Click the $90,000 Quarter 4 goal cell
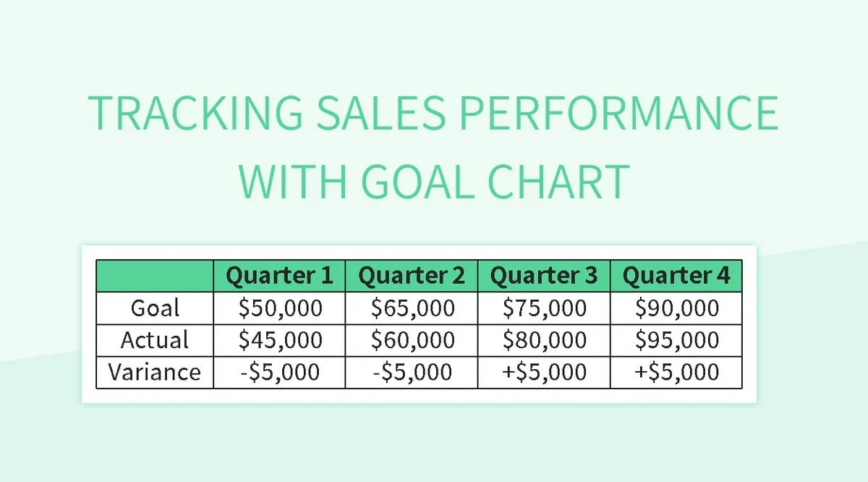Viewport: 868px width, 482px height. tap(676, 308)
